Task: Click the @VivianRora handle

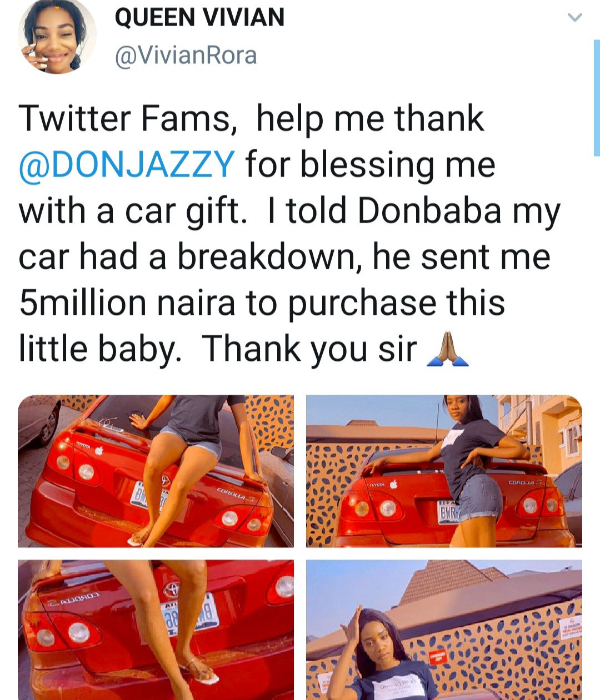Action: coord(186,55)
